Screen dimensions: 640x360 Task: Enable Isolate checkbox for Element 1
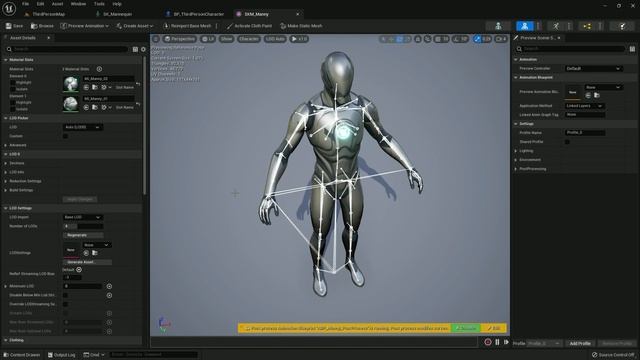pos(13,109)
